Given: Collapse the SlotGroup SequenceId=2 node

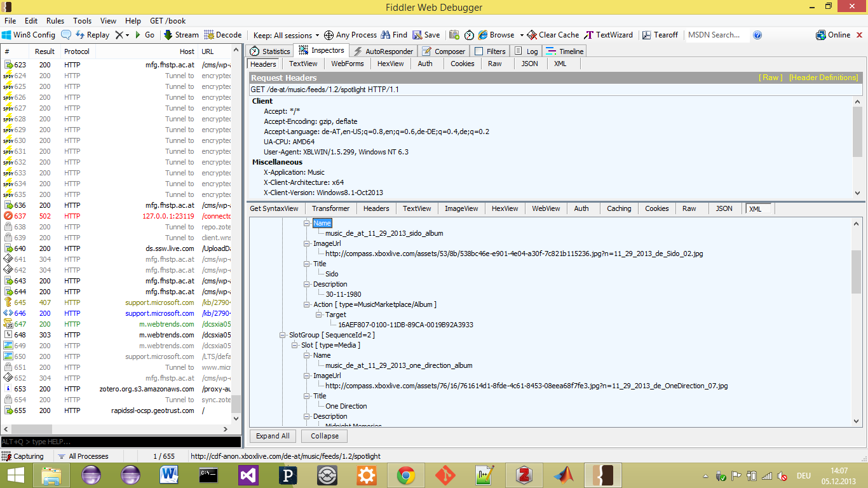Looking at the screenshot, I should [x=283, y=335].
